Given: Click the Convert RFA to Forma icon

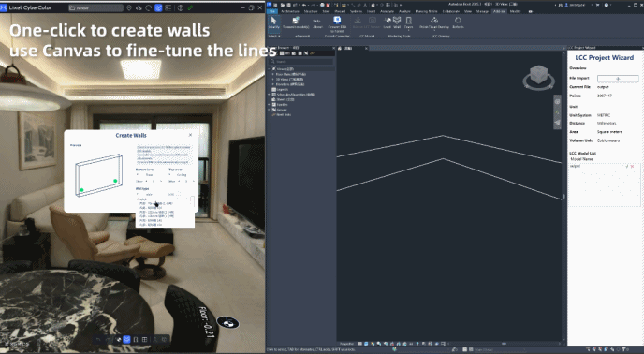Looking at the screenshot, I should (x=337, y=23).
